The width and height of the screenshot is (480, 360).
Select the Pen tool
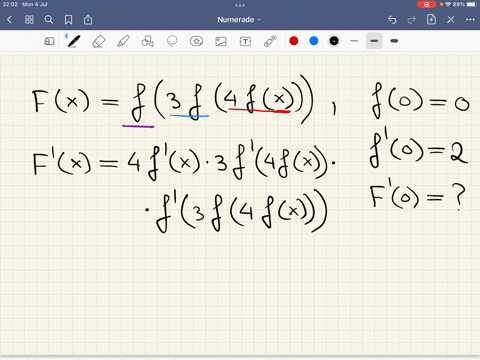coord(73,41)
